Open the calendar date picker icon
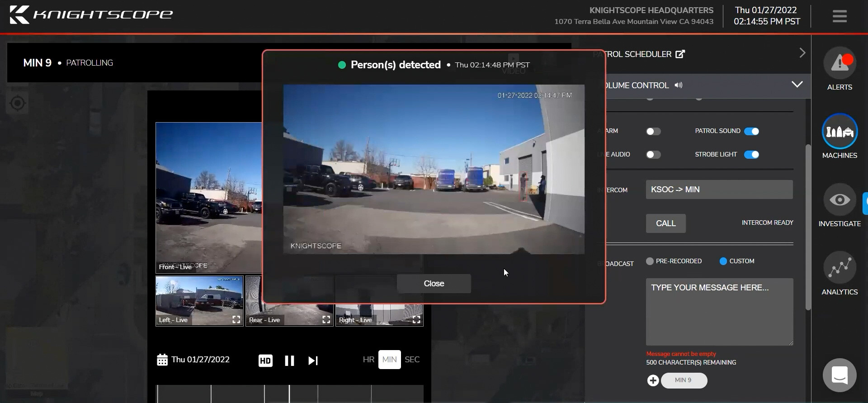This screenshot has height=403, width=868. pyautogui.click(x=162, y=360)
